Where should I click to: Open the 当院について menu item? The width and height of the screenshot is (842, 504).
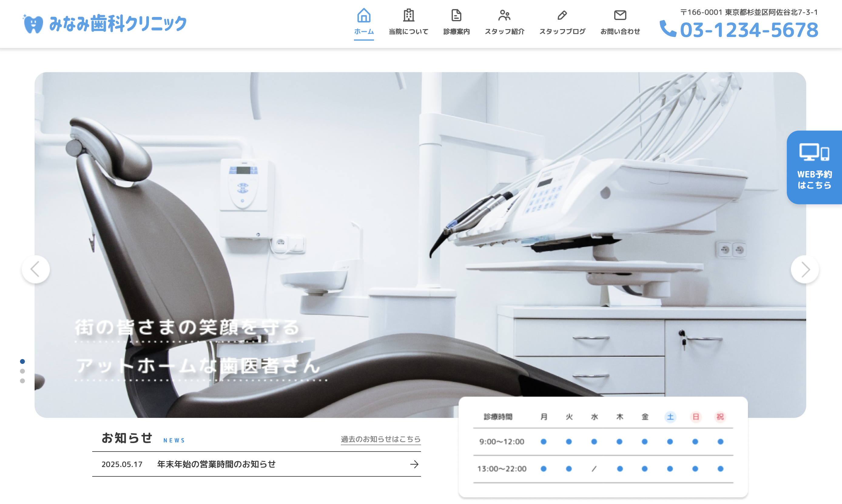(x=408, y=32)
